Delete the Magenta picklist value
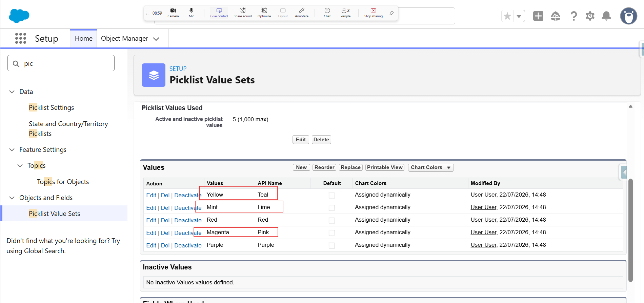Screen dimensions: 644x303 click(165, 233)
